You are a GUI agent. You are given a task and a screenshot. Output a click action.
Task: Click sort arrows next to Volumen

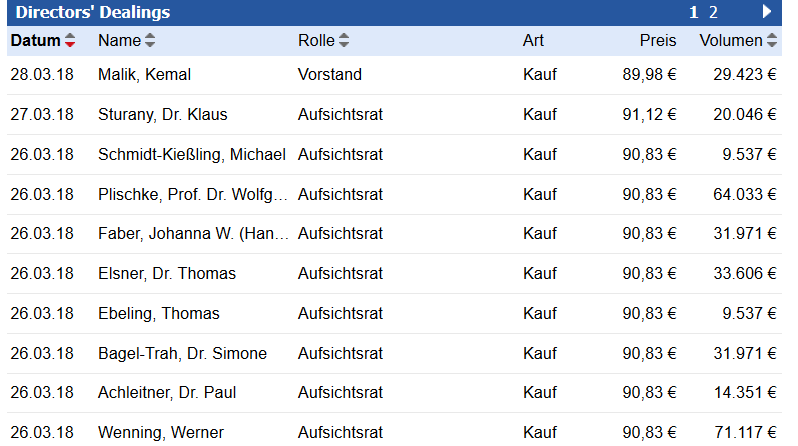[772, 41]
